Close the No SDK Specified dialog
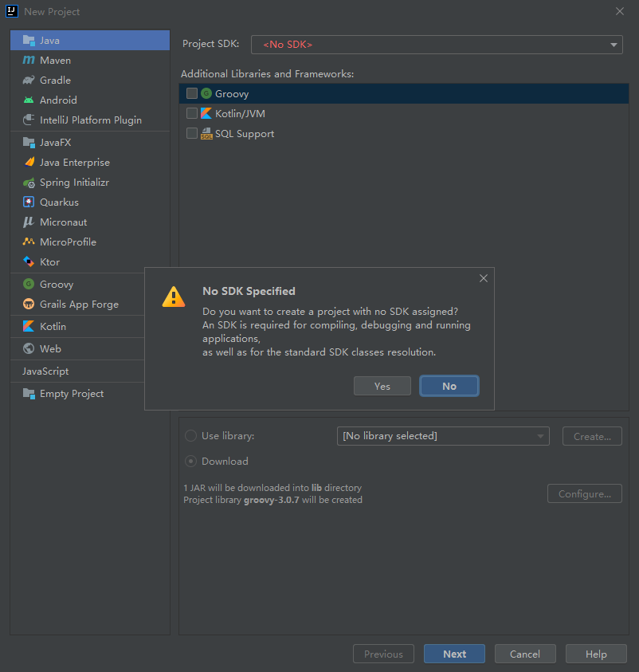 pos(484,278)
